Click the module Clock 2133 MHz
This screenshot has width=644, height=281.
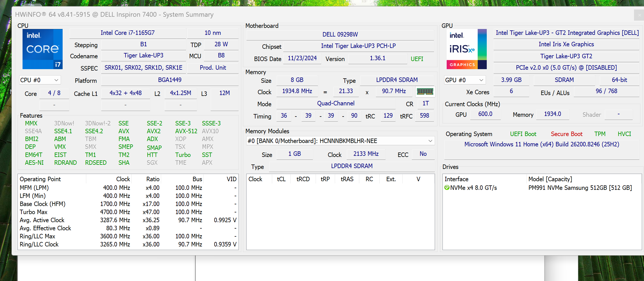(x=366, y=154)
